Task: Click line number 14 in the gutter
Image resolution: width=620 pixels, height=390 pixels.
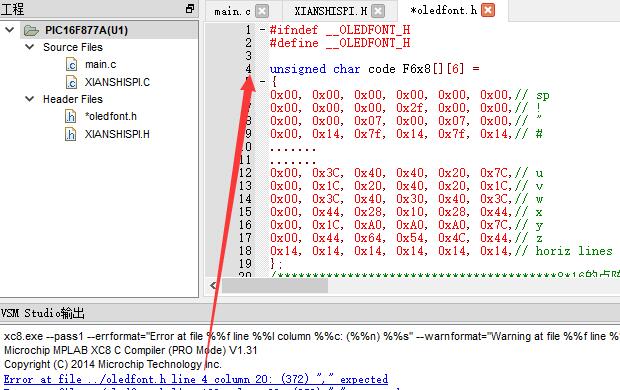Action: [x=245, y=199]
